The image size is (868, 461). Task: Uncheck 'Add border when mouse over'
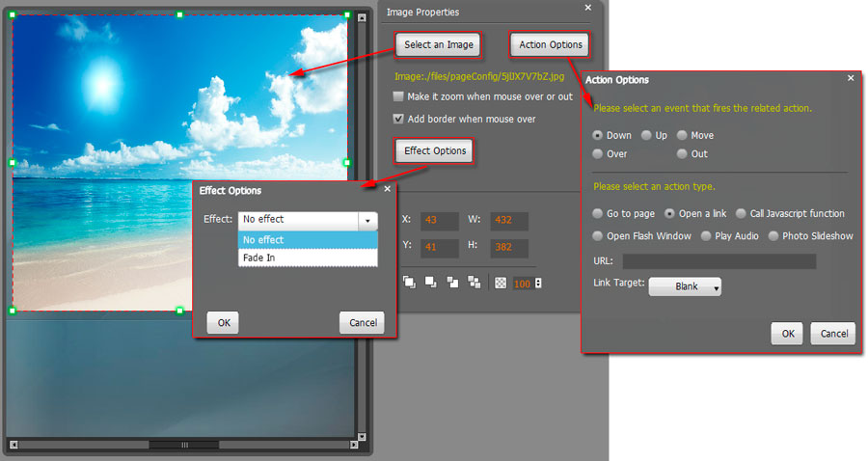click(398, 119)
